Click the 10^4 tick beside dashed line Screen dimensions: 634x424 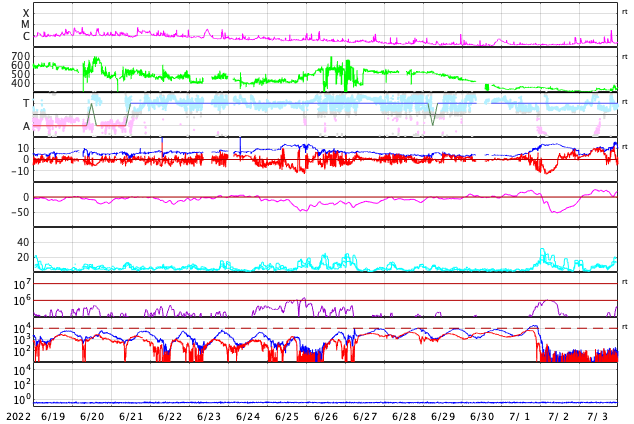coord(22,328)
